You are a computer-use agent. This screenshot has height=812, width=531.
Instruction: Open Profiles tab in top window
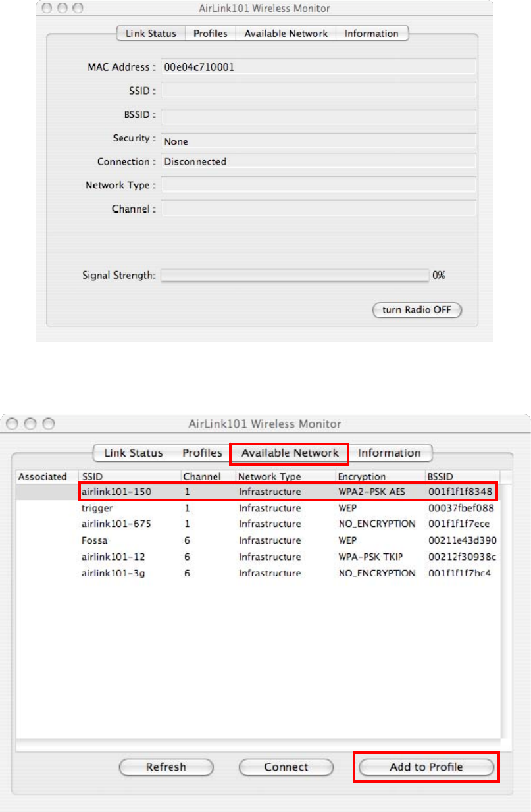(211, 33)
